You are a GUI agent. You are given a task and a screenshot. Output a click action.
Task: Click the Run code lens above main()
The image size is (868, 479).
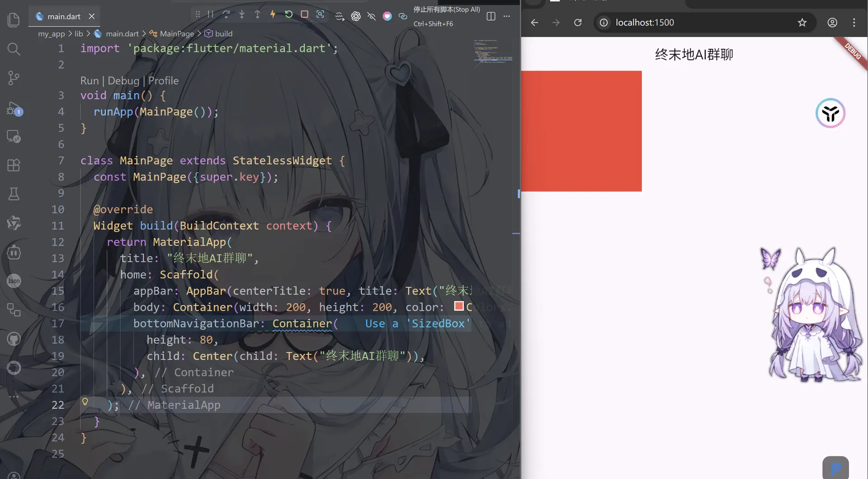(x=90, y=81)
